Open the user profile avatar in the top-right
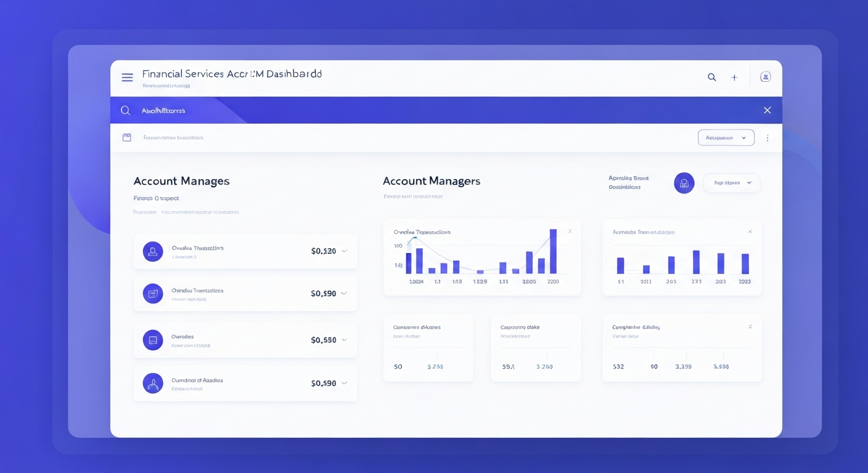The height and width of the screenshot is (473, 868). click(765, 76)
